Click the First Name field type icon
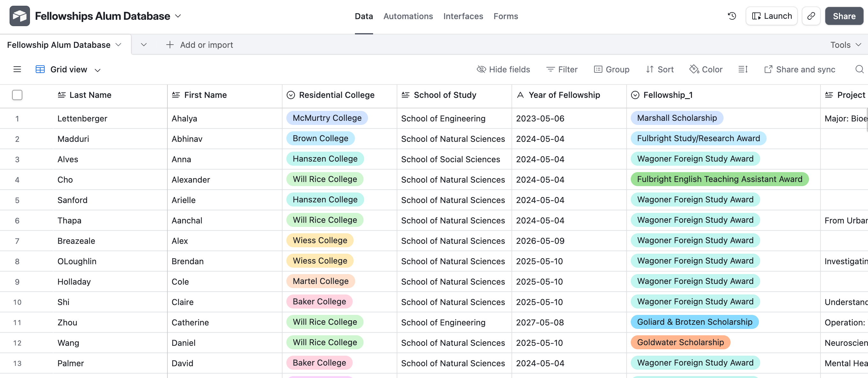868x378 pixels. (176, 95)
